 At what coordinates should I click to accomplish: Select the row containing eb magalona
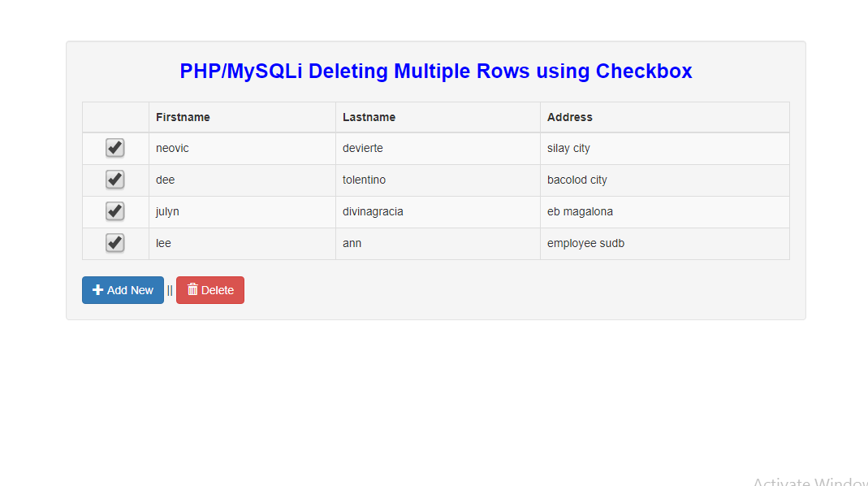pos(579,211)
